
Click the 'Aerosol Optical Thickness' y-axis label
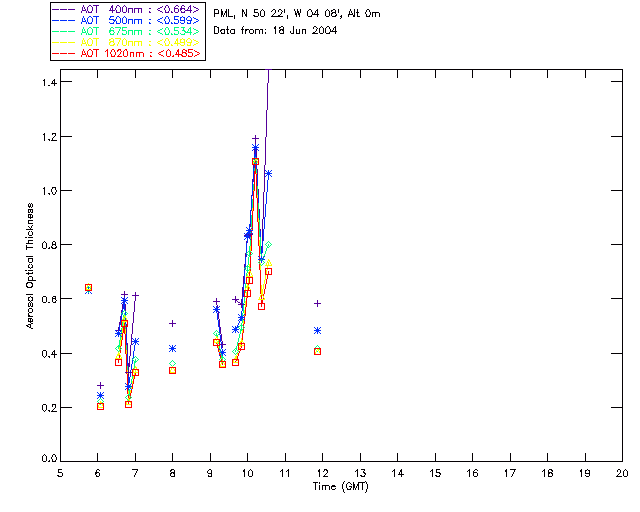click(x=30, y=266)
